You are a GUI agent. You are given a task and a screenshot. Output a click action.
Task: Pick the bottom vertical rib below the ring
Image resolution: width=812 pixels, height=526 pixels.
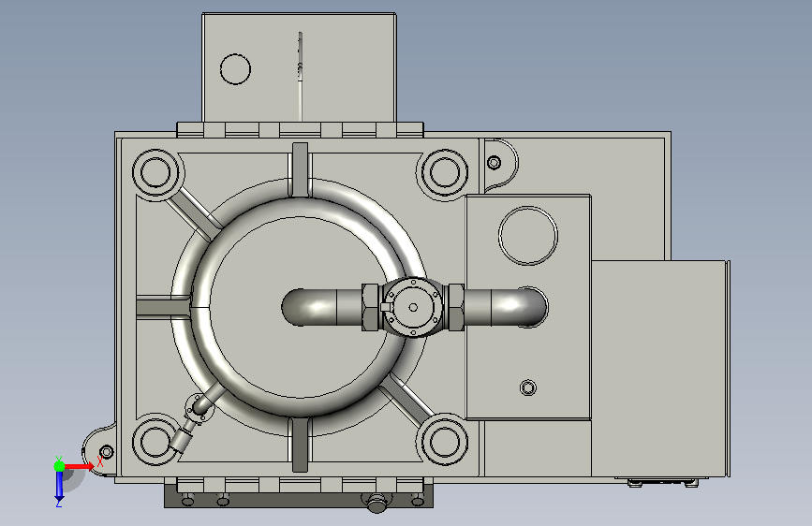(300, 446)
